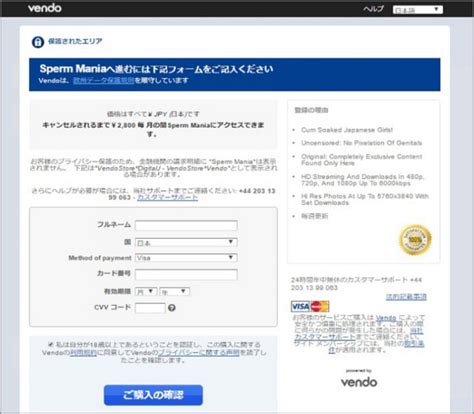Click 'Cum Soaked Japanese Girls!' bullet text
Screen dimensions: 474x414
point(347,130)
